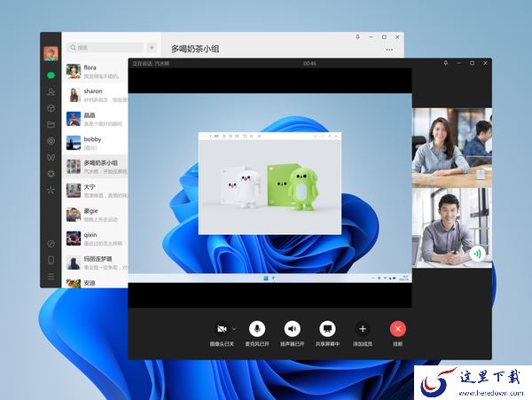The width and height of the screenshot is (532, 400).
Task: Hang up with the red button
Action: click(x=398, y=329)
